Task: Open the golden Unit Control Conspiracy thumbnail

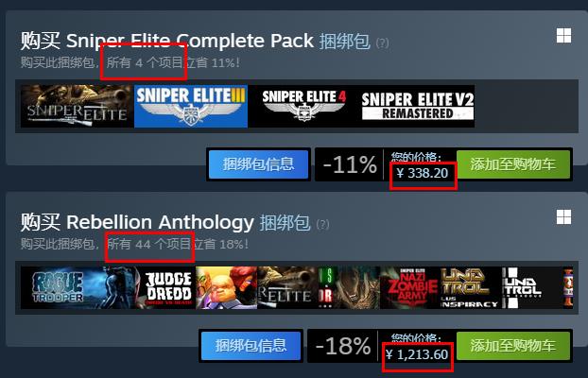Action: click(470, 288)
